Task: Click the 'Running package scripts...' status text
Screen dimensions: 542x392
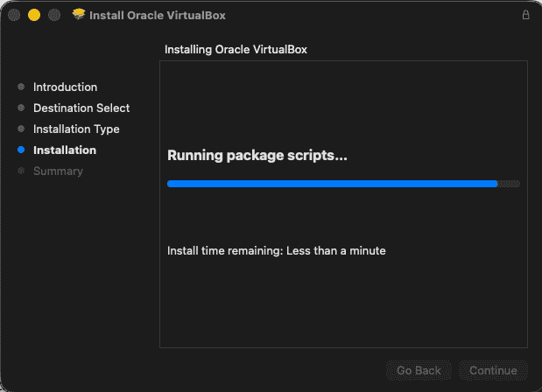Action: click(257, 157)
